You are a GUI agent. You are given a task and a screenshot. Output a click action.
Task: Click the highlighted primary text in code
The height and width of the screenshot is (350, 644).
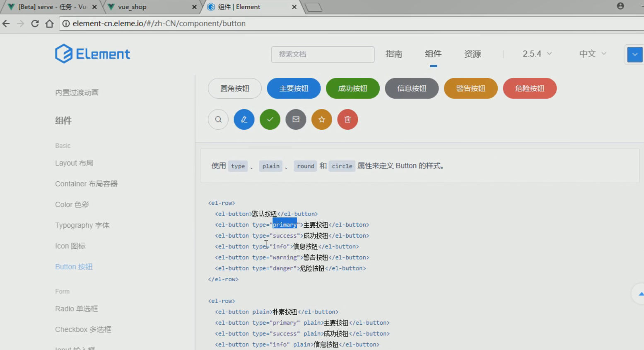(285, 225)
